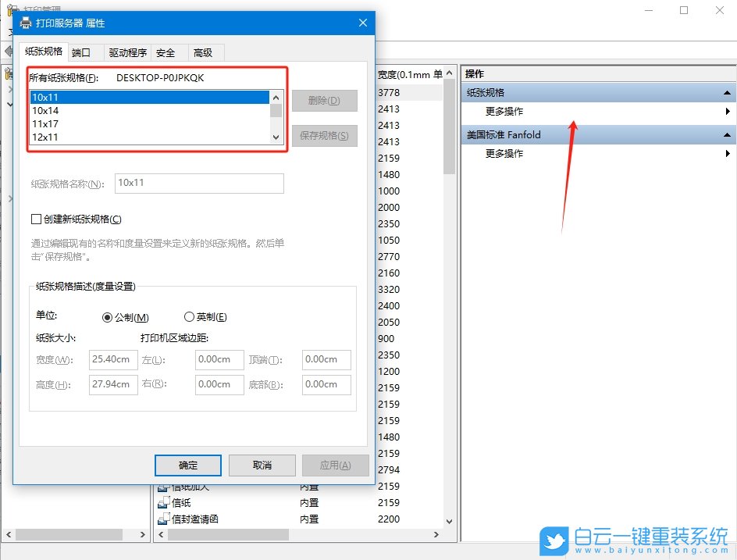This screenshot has width=737, height=560.
Task: Collapse the 美国标准 Fanfold section
Action: 727,134
